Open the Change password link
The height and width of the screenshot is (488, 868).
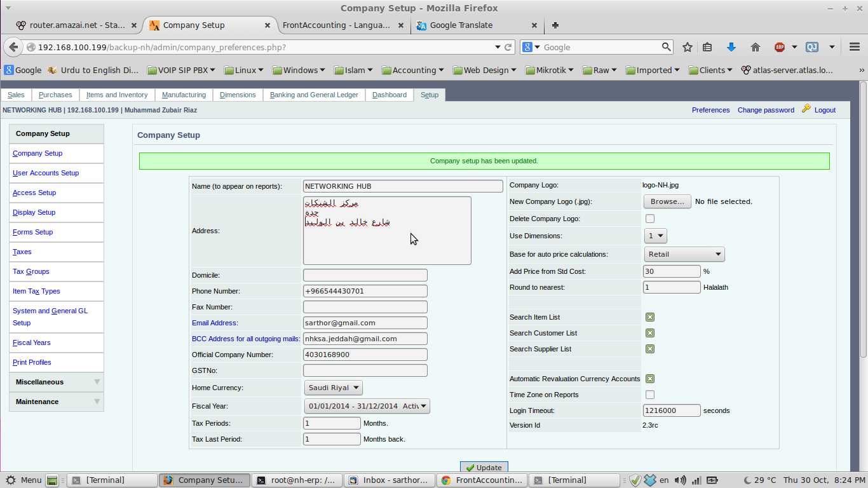click(766, 110)
